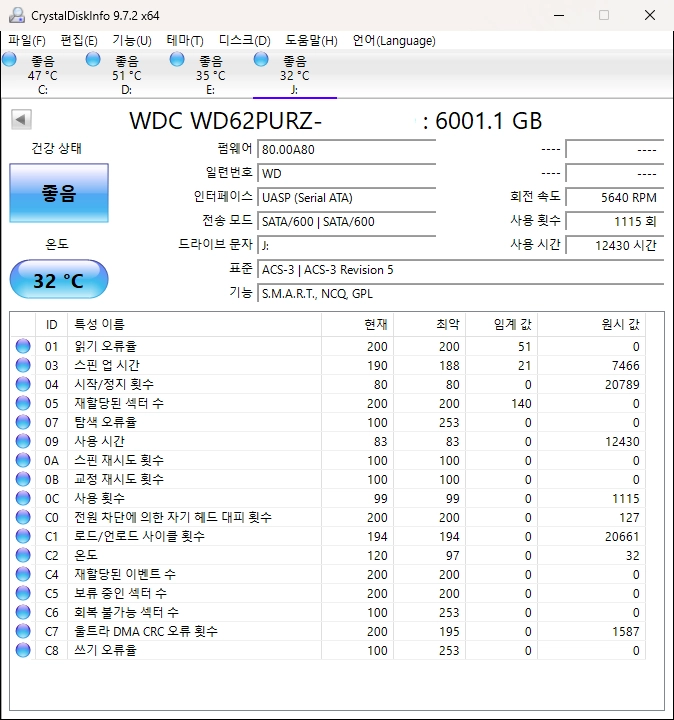Click raw value 20789 in start/stop row

(x=622, y=384)
